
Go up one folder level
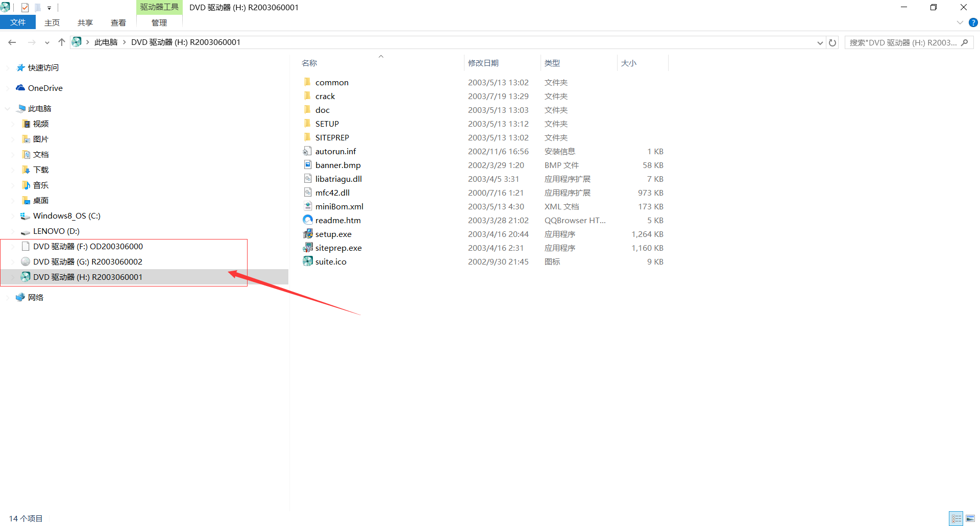point(62,42)
